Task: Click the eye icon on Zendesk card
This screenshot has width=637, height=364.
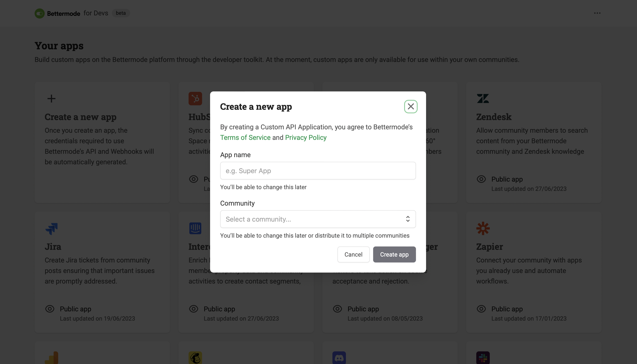Action: click(x=481, y=179)
